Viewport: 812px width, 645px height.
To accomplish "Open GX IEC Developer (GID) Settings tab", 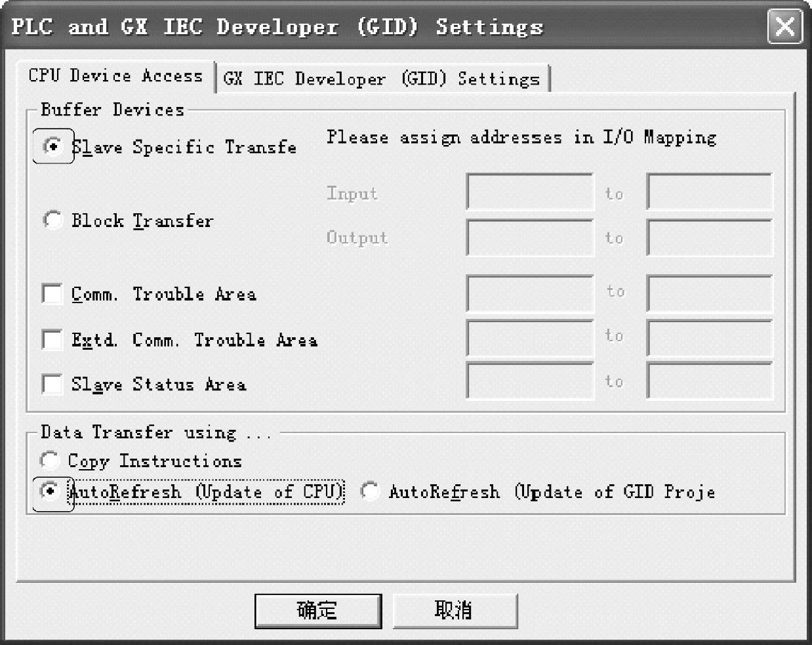I will point(382,79).
